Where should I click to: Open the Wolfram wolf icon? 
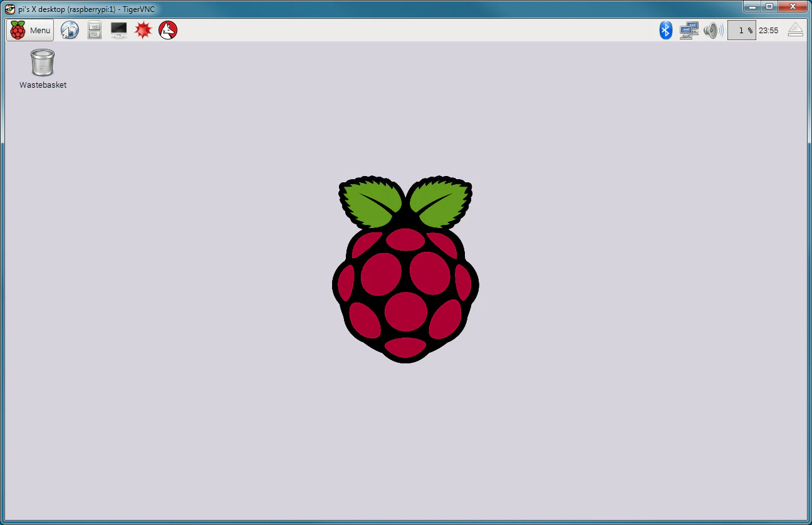[168, 30]
